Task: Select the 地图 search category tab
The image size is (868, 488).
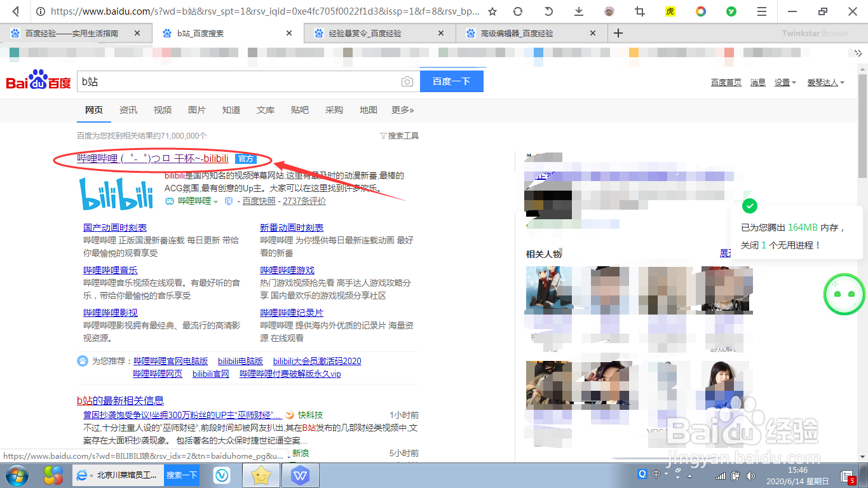Action: [x=369, y=110]
